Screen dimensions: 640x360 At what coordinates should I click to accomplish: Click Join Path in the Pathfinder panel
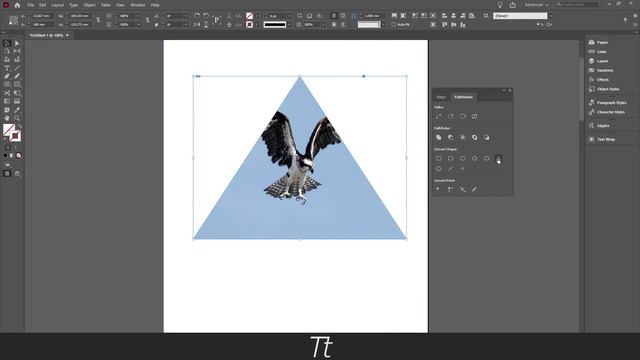(438, 116)
